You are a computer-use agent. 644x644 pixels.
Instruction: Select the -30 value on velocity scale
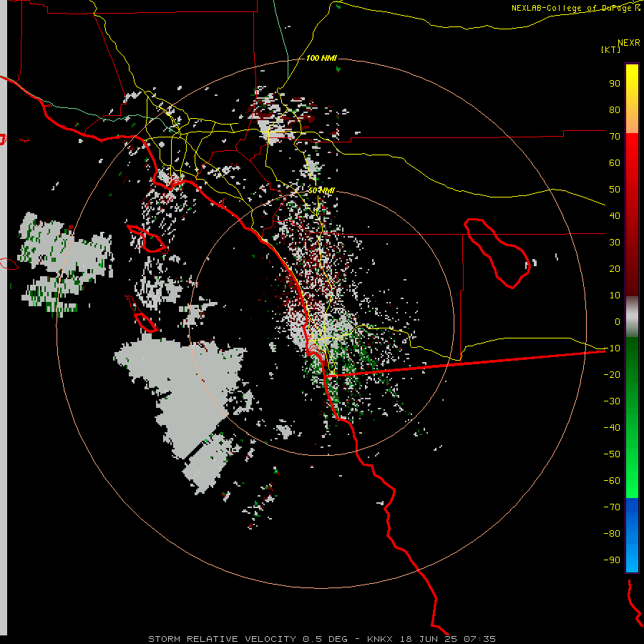click(612, 401)
